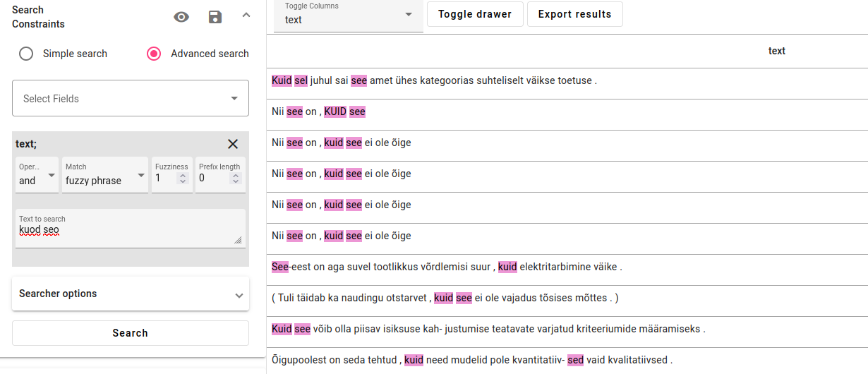The width and height of the screenshot is (868, 374).
Task: Select the Advanced search radio button
Action: coord(154,54)
